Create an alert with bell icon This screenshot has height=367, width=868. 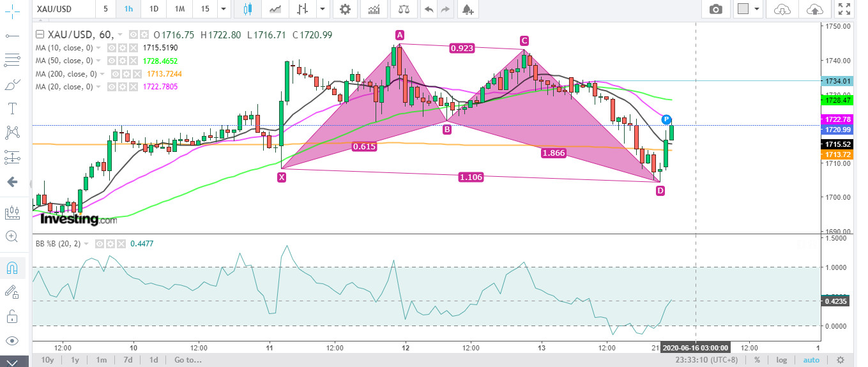pos(468,9)
